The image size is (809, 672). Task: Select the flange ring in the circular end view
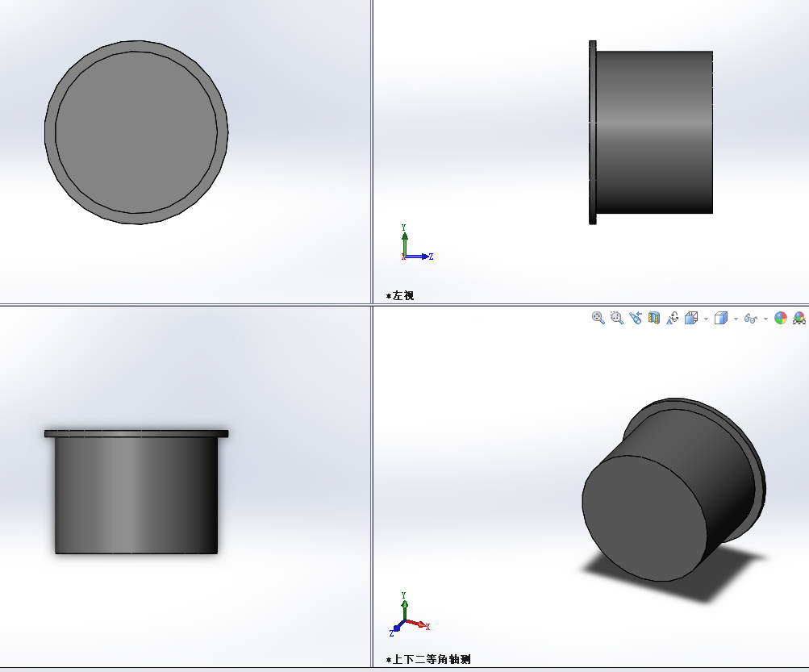[x=50, y=132]
